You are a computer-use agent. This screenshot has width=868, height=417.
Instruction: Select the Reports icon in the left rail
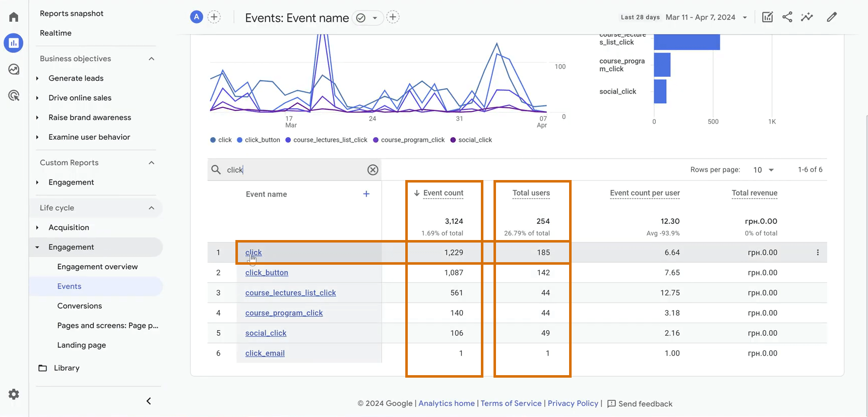pyautogui.click(x=14, y=43)
